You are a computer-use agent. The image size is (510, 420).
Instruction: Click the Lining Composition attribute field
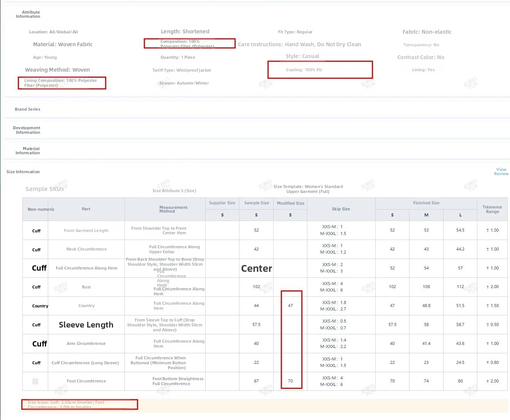61,83
